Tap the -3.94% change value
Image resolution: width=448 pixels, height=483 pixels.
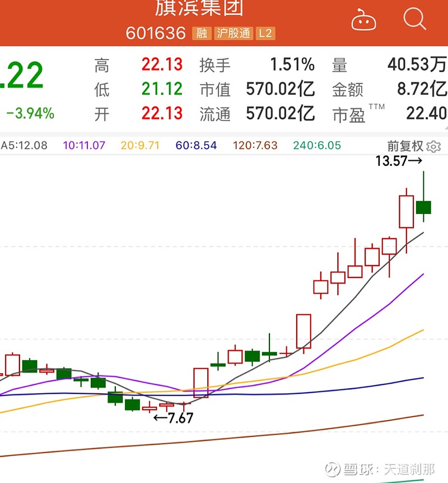click(30, 113)
